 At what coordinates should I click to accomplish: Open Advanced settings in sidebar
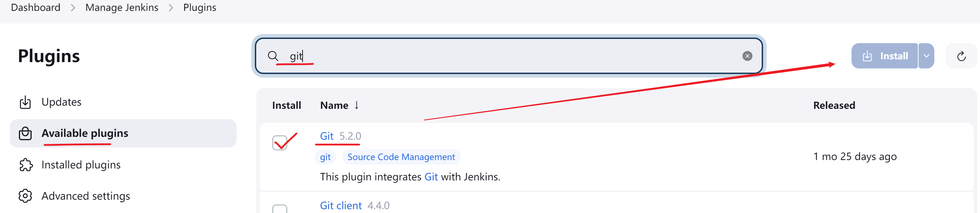click(86, 196)
